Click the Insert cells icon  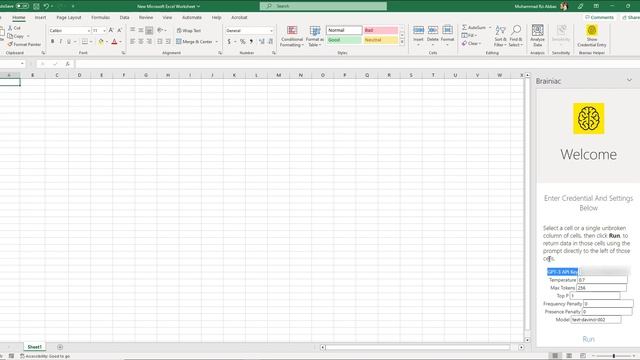pyautogui.click(x=418, y=30)
